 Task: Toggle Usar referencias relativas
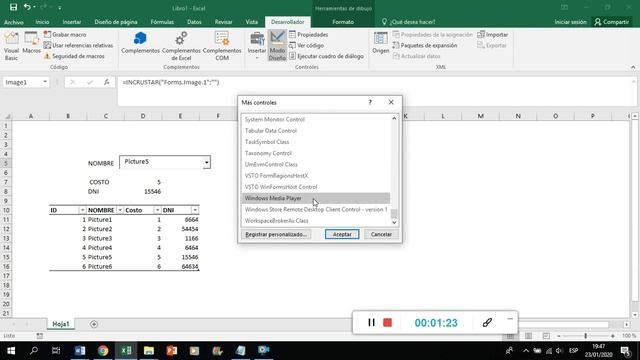pyautogui.click(x=78, y=45)
